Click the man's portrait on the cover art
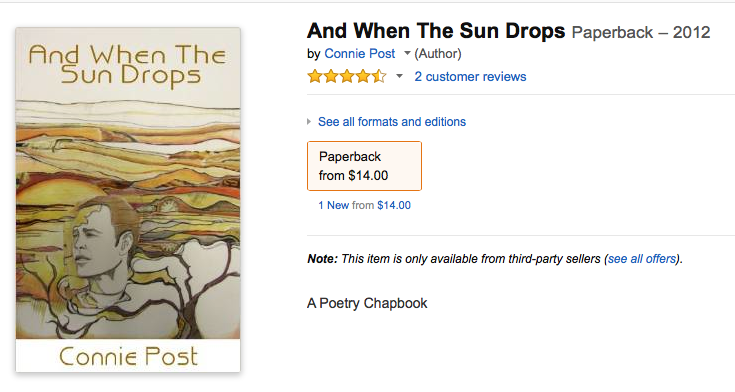735x392 pixels. pyautogui.click(x=103, y=249)
